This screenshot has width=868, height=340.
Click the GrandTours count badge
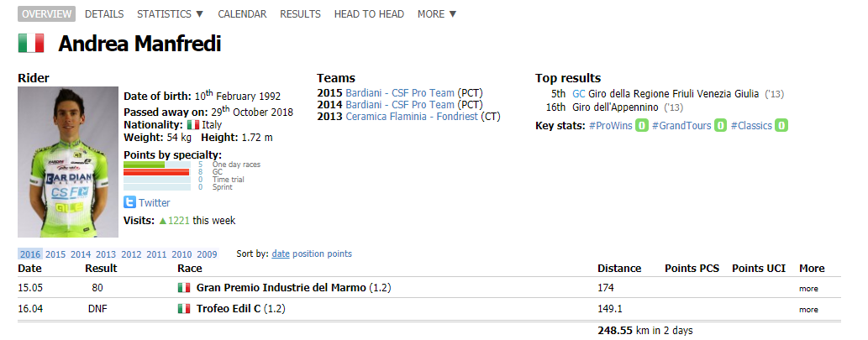pyautogui.click(x=719, y=126)
